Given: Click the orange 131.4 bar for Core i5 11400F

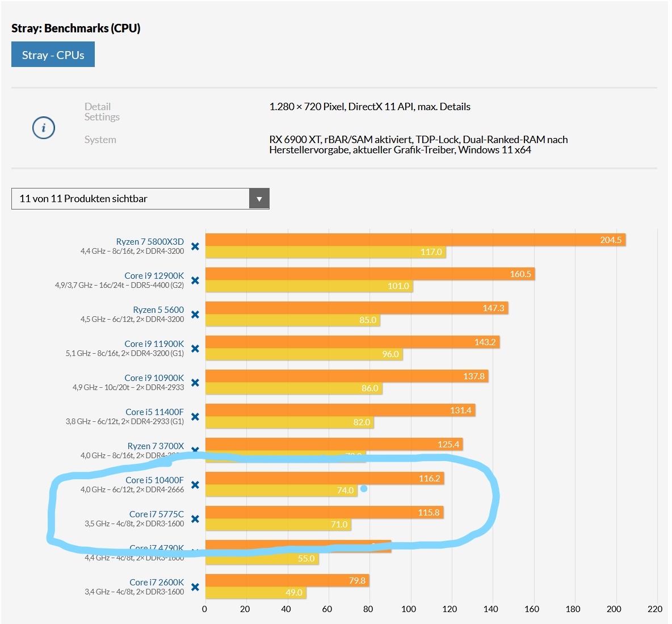Looking at the screenshot, I should point(341,410).
